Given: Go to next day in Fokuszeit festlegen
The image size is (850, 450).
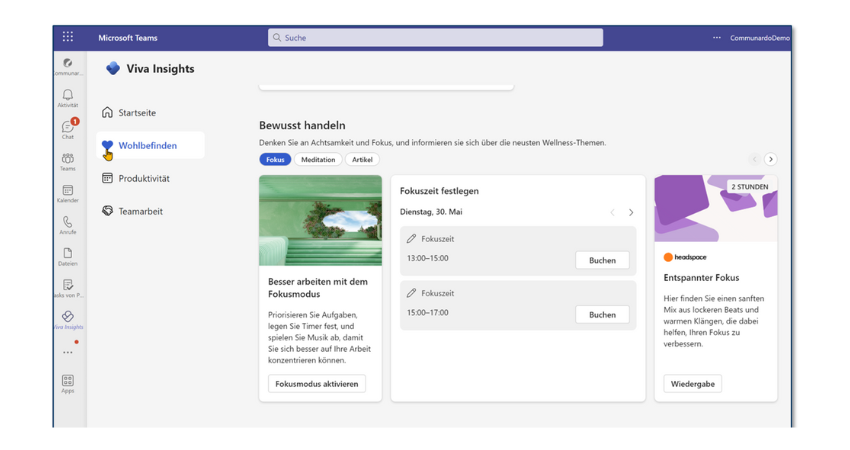Looking at the screenshot, I should click(631, 213).
